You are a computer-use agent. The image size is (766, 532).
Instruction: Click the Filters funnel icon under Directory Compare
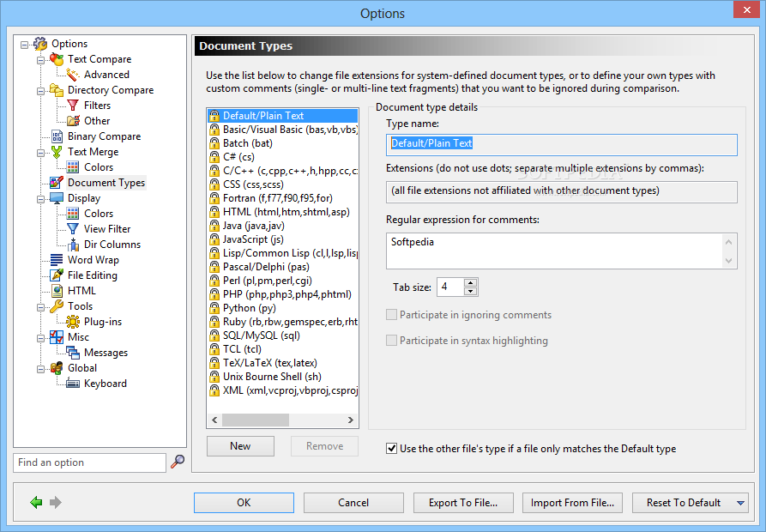[x=73, y=106]
